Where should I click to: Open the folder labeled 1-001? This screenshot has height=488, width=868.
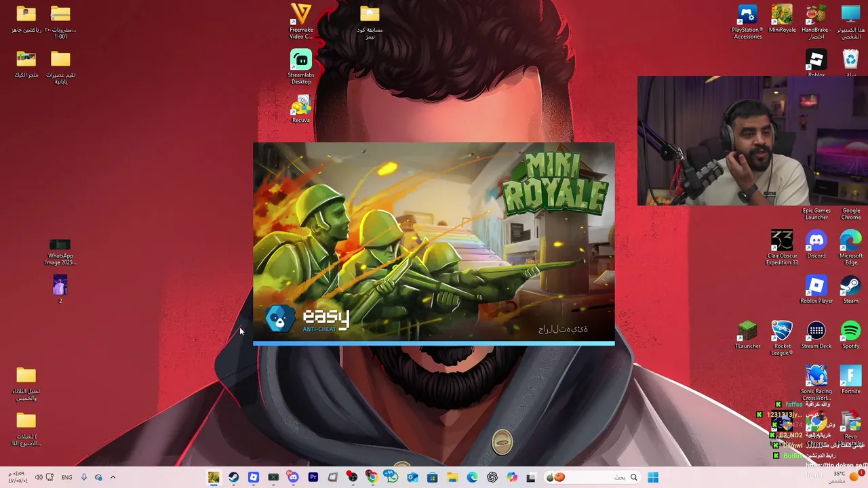pos(60,21)
